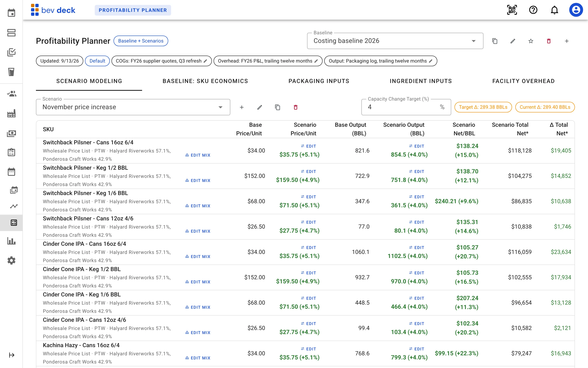Screen dimensions: 588x368
Task: Edit the baseline with pencil icon
Action: [x=513, y=41]
